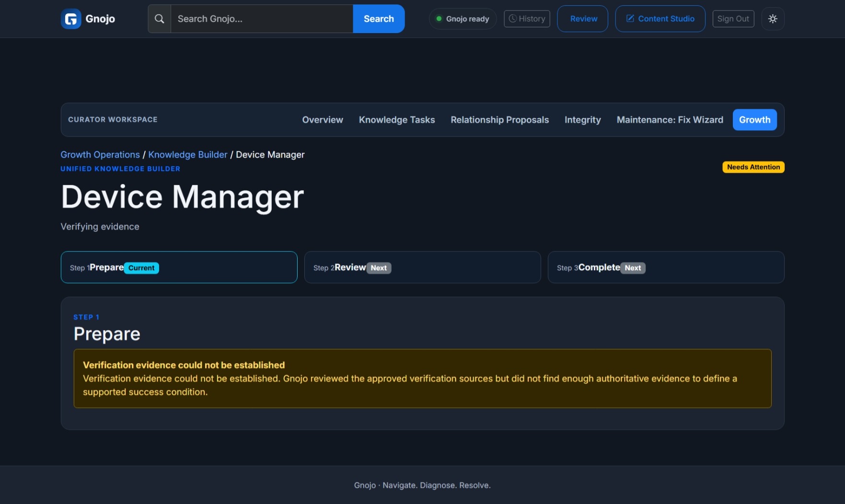Go to Relationship Proposals tab
This screenshot has height=504, width=845.
point(499,120)
